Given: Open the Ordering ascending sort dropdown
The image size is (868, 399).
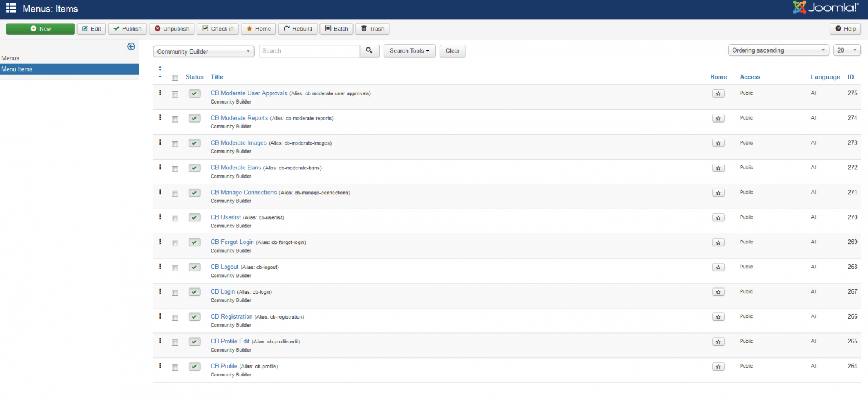Looking at the screenshot, I should [x=778, y=50].
